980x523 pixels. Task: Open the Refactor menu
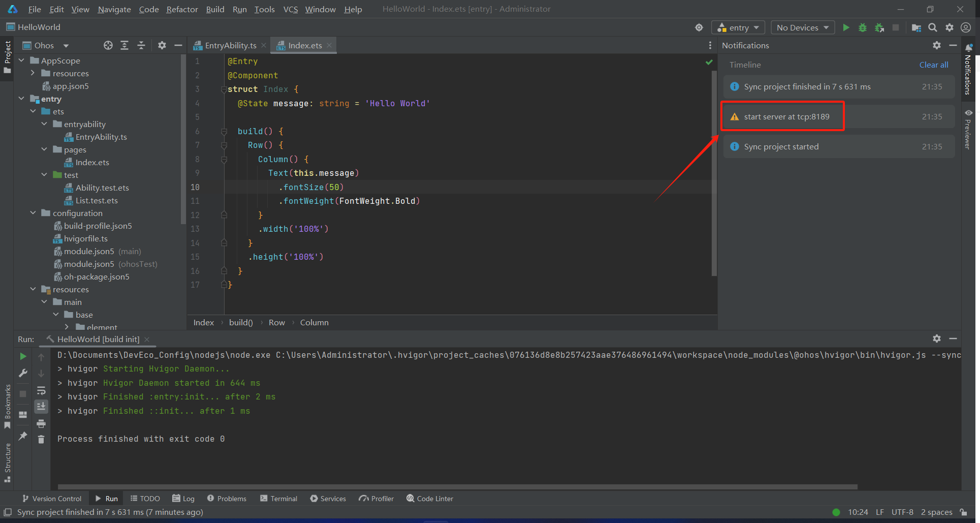point(182,9)
